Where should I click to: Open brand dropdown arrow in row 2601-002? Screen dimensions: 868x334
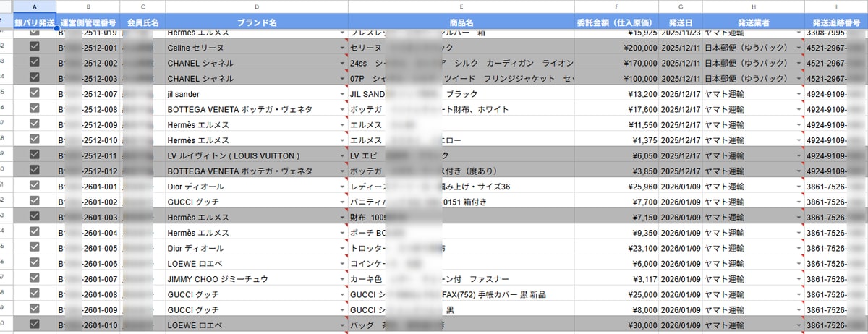(343, 202)
